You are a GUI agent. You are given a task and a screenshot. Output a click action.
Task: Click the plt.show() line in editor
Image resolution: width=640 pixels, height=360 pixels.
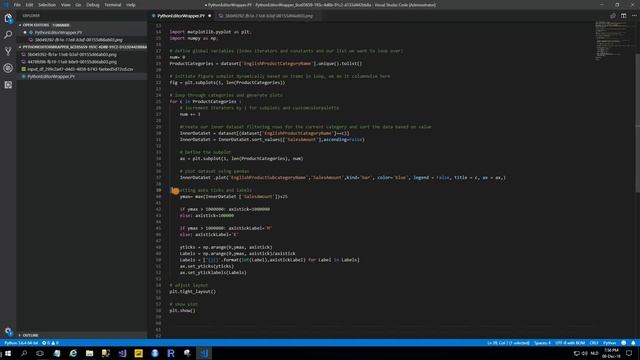pos(182,311)
